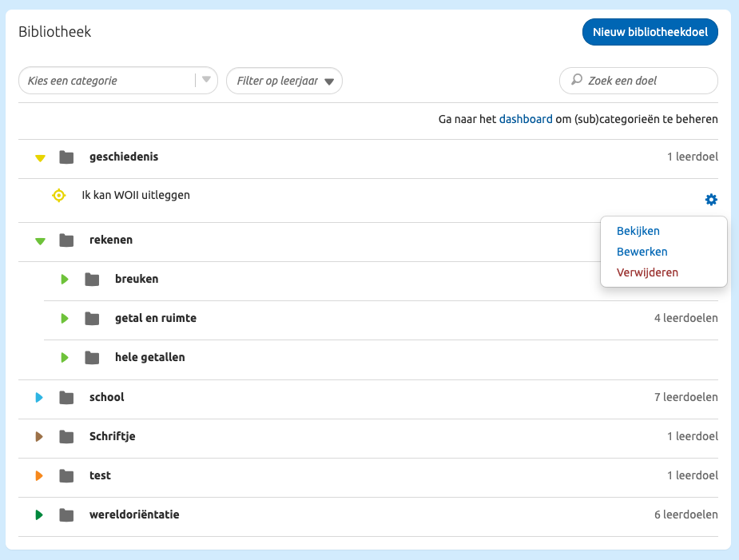Click the magnifier icon in the search field
Screen dimensions: 739x560
pos(576,81)
